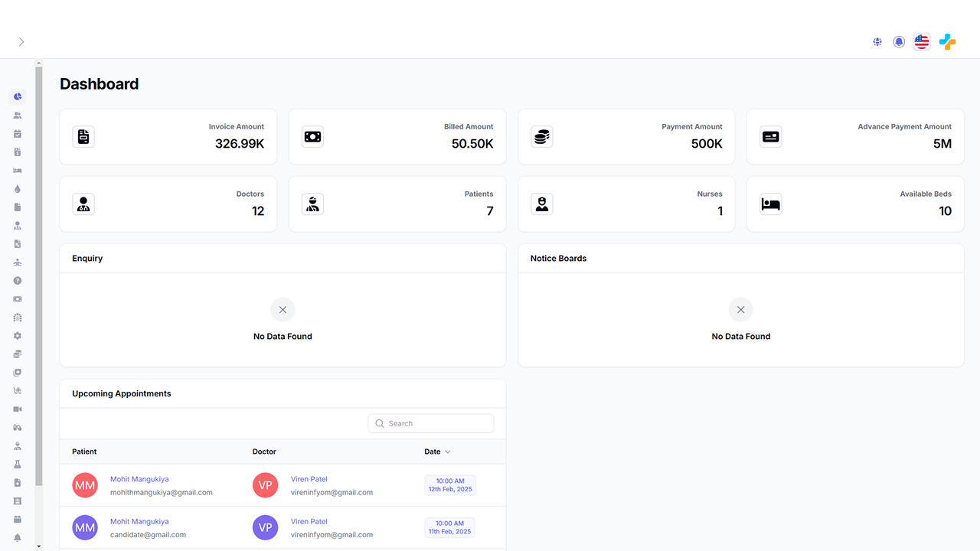The width and height of the screenshot is (980, 551).
Task: Open the pills medicine sidebar icon
Action: 18,428
